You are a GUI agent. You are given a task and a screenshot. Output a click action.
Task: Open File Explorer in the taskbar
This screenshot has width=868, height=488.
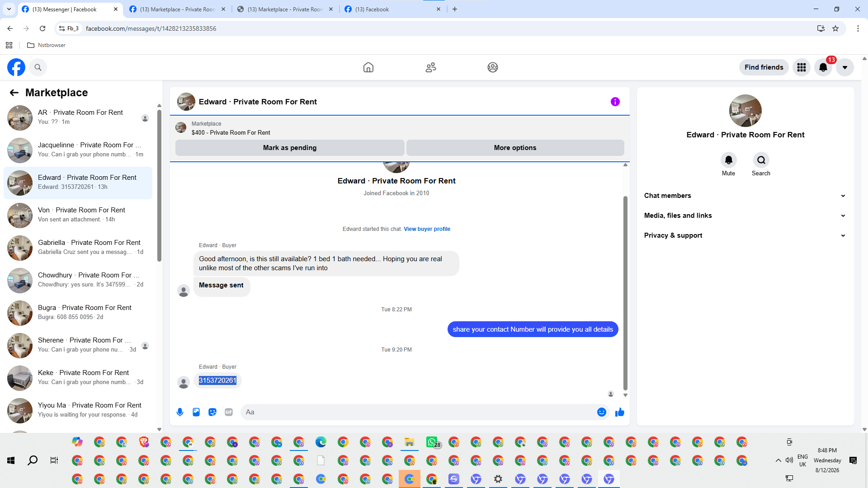click(410, 442)
